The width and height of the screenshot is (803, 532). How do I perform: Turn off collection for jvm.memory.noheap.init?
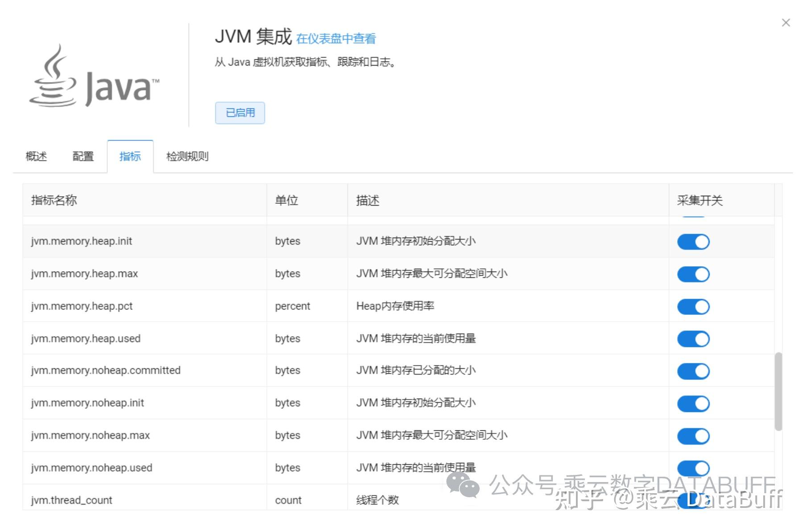click(x=692, y=403)
